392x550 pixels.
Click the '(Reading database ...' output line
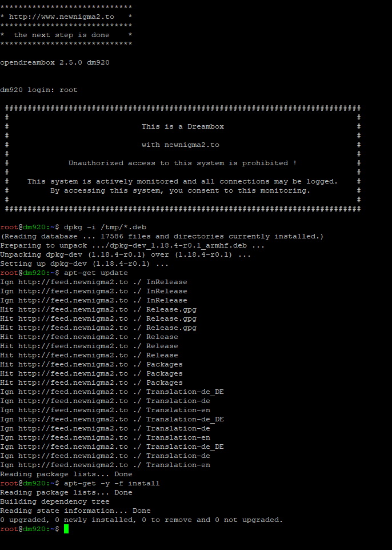tap(162, 236)
